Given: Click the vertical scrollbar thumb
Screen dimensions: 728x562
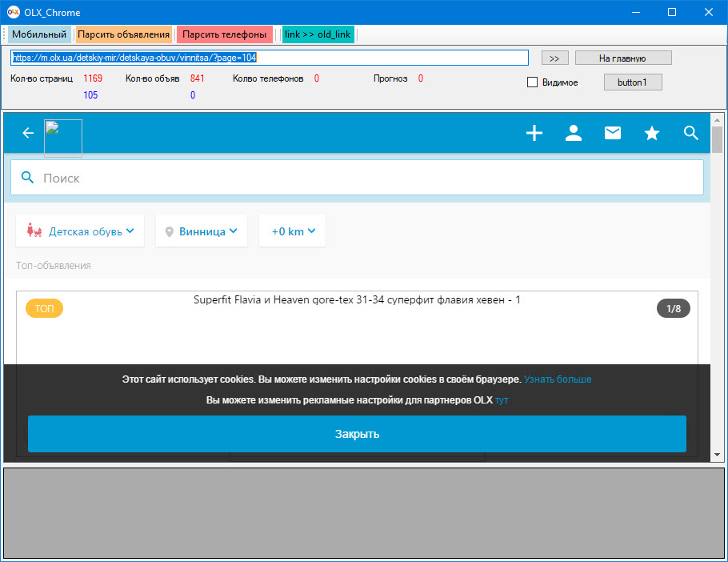Looking at the screenshot, I should click(718, 139).
